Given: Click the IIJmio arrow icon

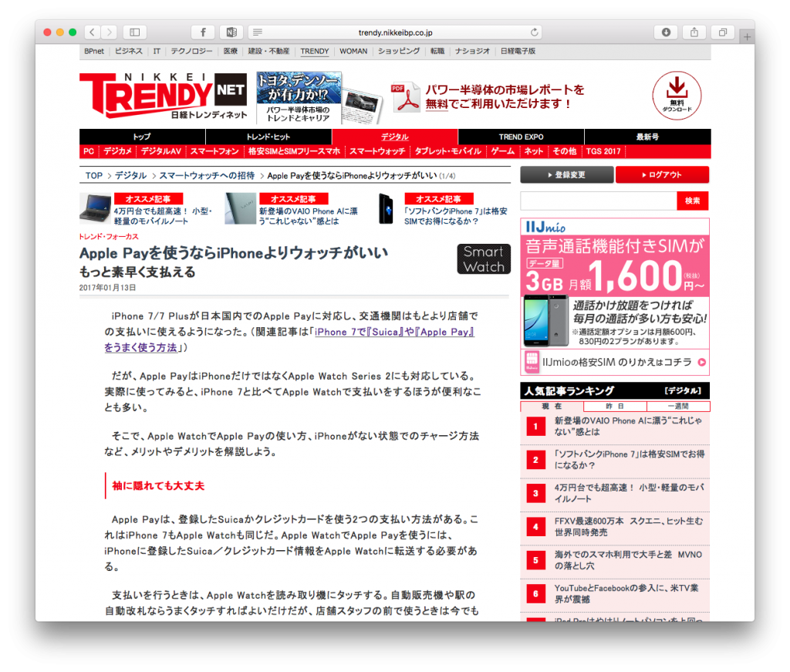Looking at the screenshot, I should coord(701,362).
